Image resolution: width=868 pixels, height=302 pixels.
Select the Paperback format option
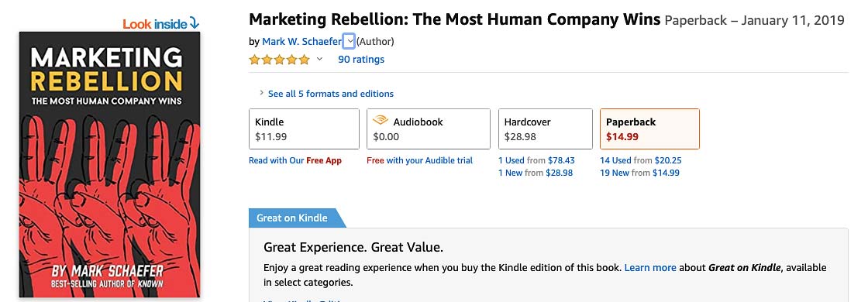tap(649, 129)
